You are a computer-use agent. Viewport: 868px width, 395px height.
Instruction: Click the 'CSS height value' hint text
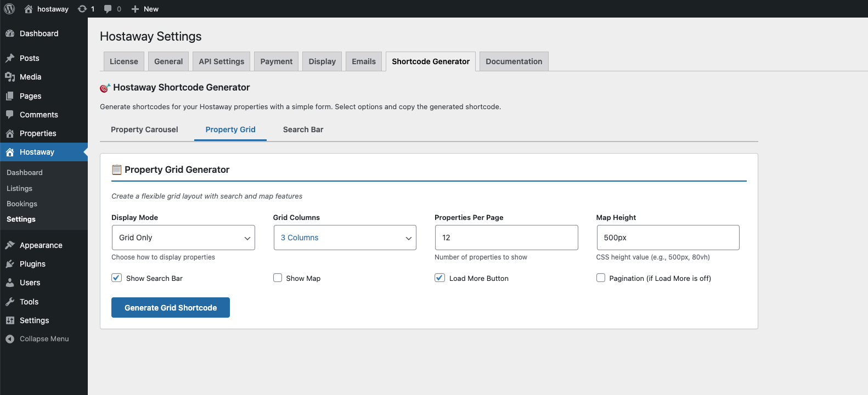653,257
